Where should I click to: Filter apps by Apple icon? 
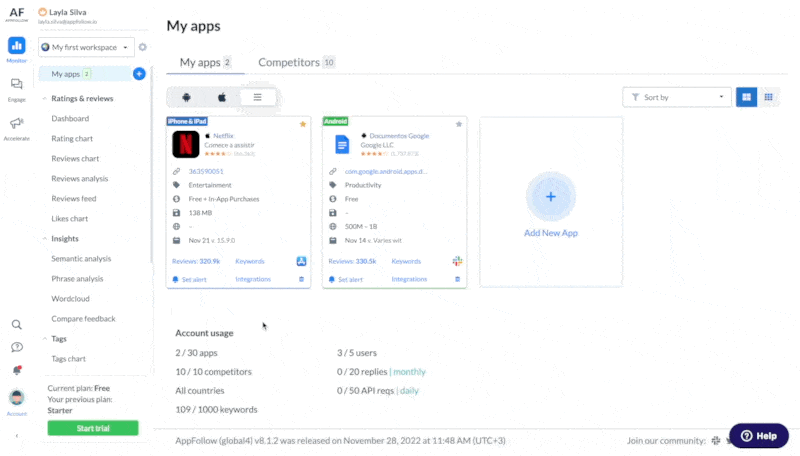click(222, 97)
